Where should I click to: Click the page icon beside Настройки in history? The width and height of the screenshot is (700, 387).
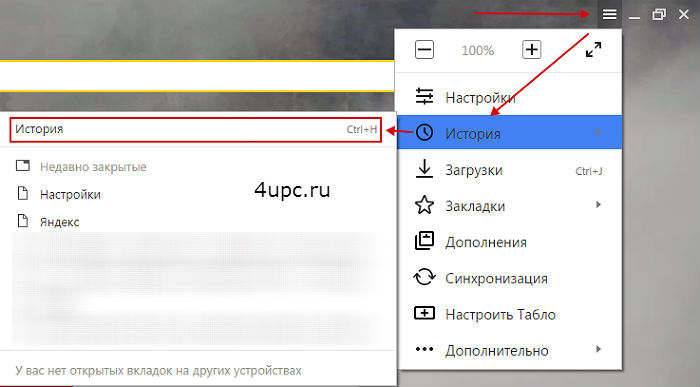click(23, 194)
